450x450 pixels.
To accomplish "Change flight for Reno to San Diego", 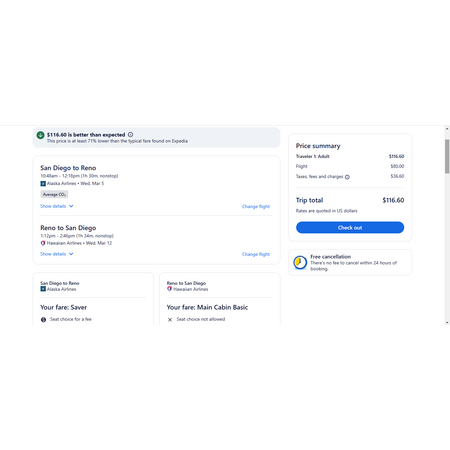I will (256, 254).
